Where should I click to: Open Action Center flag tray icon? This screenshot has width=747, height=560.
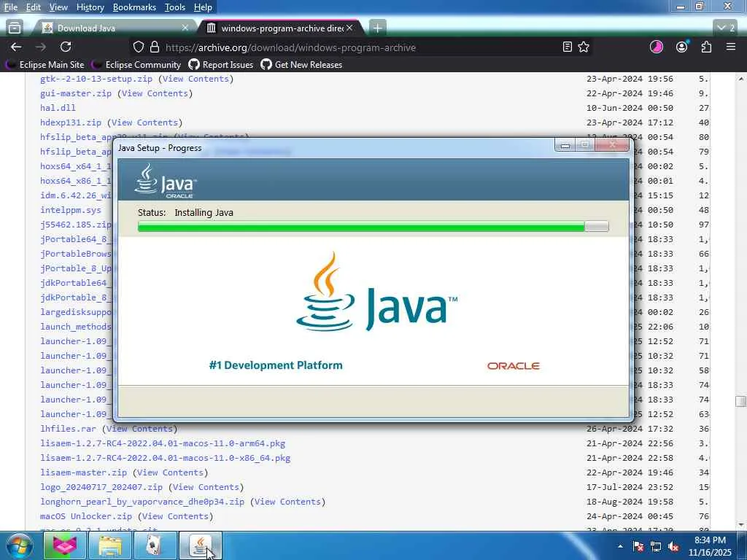pos(638,547)
